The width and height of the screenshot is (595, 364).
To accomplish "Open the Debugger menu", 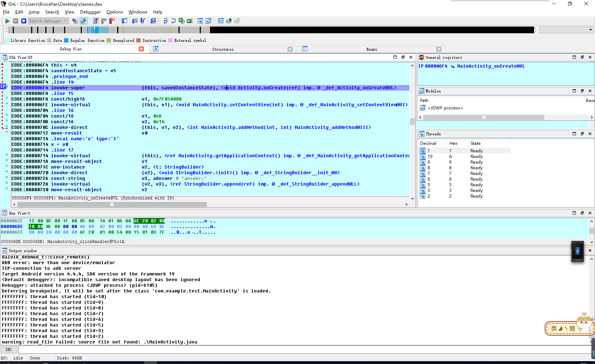I will pyautogui.click(x=90, y=12).
